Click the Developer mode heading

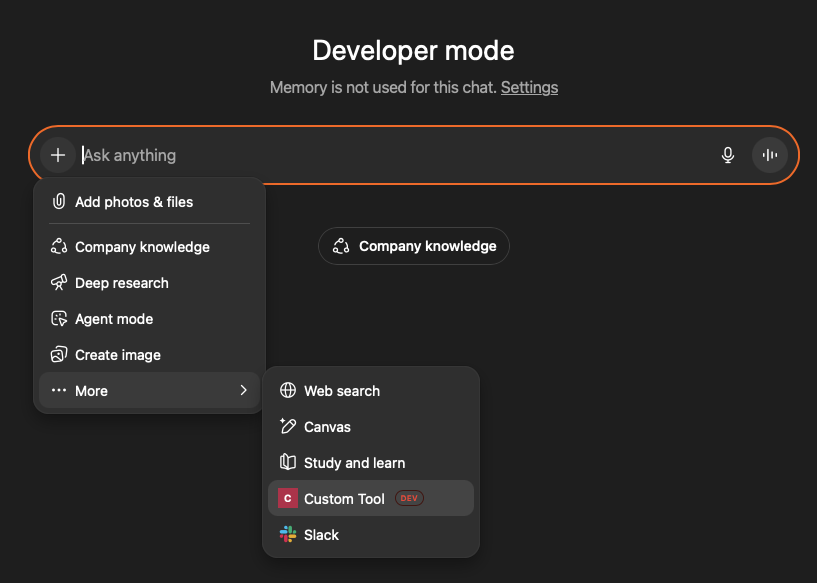point(413,51)
